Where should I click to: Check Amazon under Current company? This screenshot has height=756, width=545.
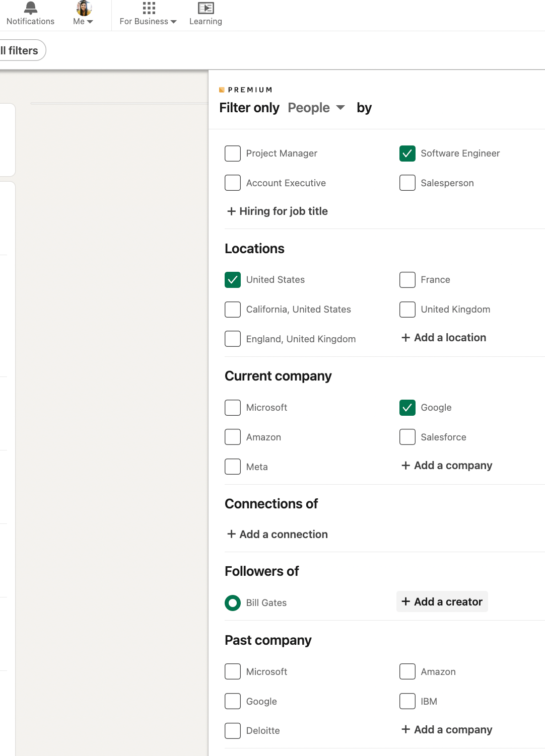click(x=233, y=437)
